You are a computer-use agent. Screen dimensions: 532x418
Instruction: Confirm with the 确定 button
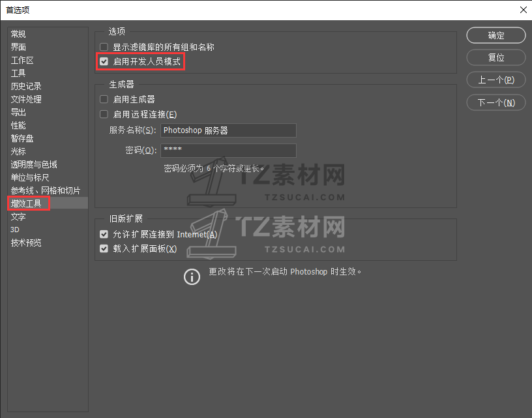496,35
